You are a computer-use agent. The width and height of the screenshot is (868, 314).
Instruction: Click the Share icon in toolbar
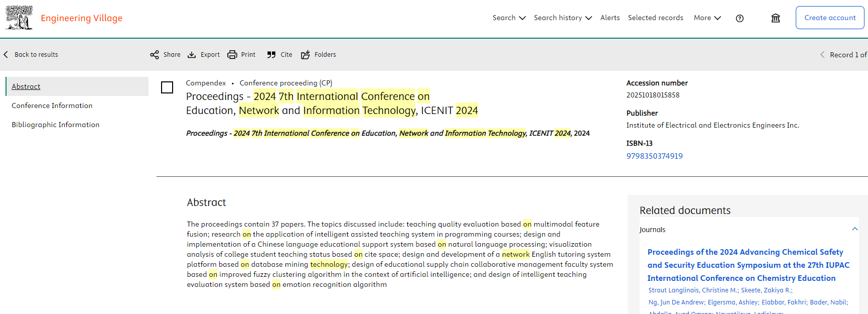pyautogui.click(x=155, y=55)
